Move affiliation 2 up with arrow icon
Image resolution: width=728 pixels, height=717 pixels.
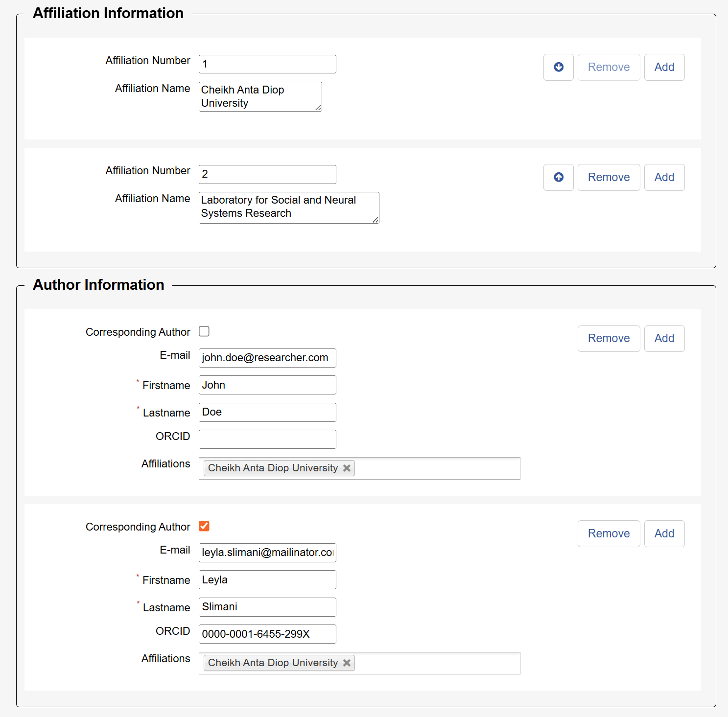pos(558,177)
